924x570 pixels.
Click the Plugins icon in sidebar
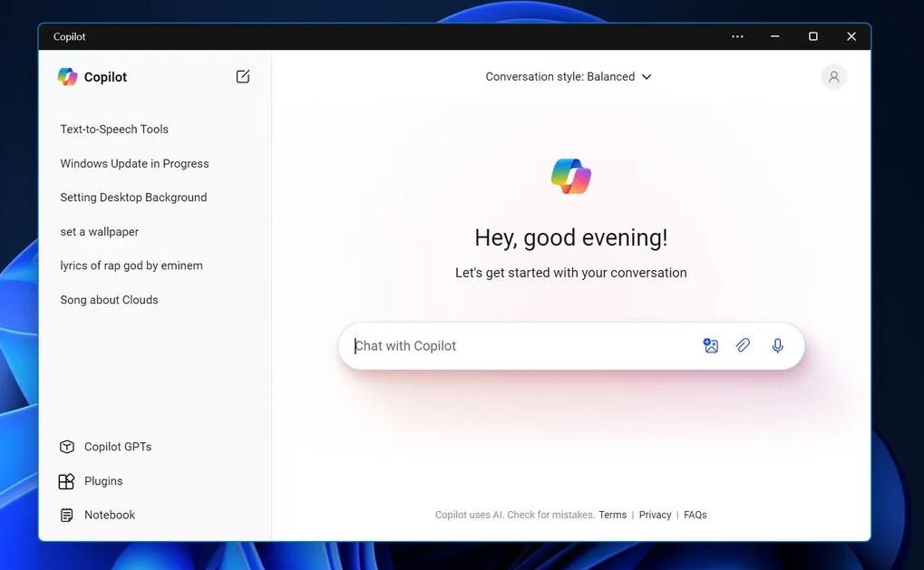(x=67, y=481)
